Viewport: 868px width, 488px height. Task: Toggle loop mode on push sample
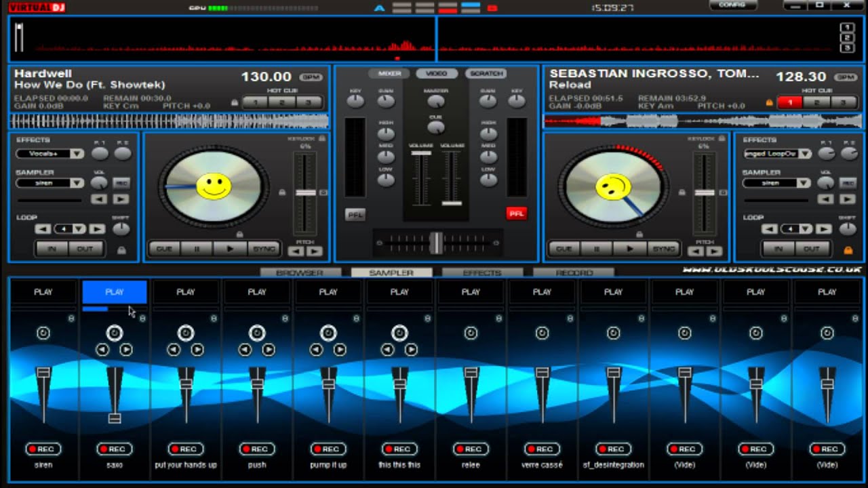[256, 333]
